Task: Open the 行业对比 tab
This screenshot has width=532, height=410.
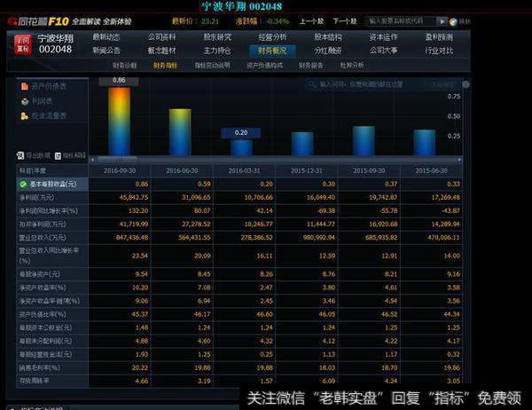Action: (x=439, y=51)
